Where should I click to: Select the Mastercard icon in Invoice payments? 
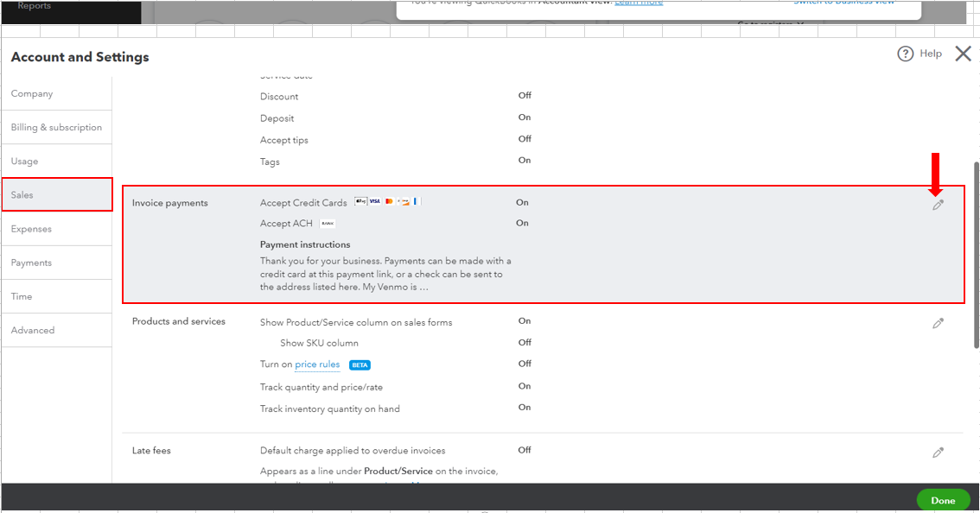click(389, 200)
